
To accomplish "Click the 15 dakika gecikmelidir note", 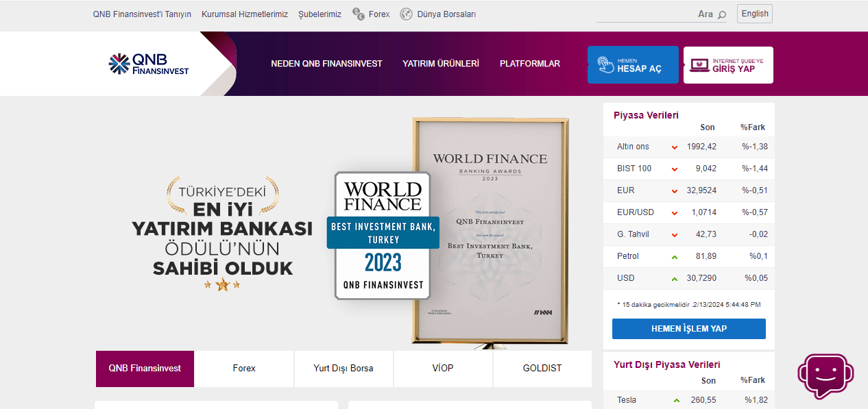I will pyautogui.click(x=689, y=304).
